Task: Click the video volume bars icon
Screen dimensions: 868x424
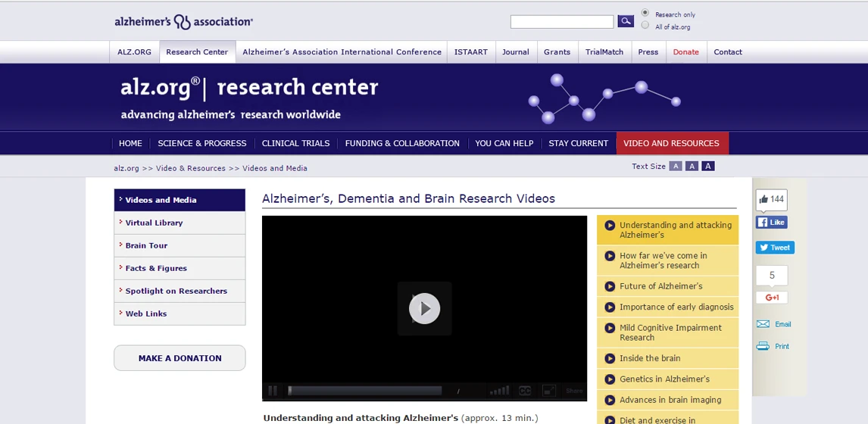Action: tap(499, 391)
